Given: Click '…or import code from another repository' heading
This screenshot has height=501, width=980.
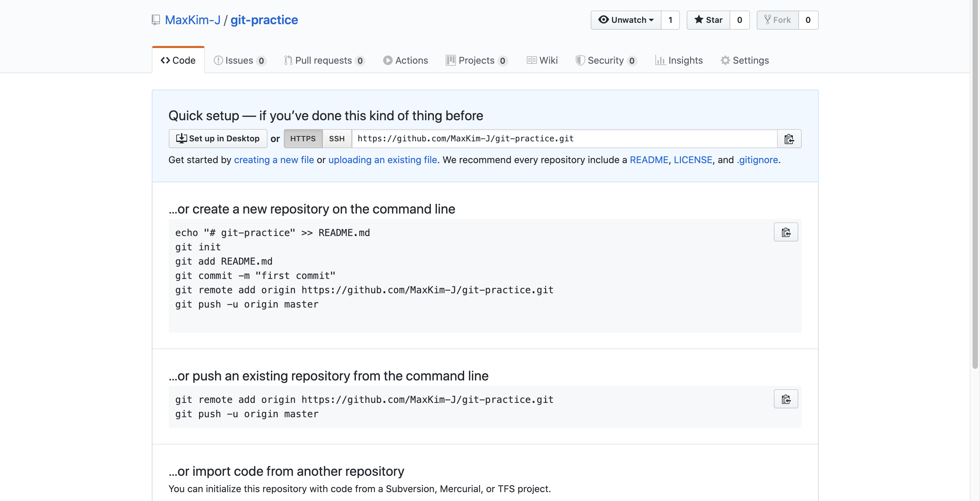Looking at the screenshot, I should [287, 471].
